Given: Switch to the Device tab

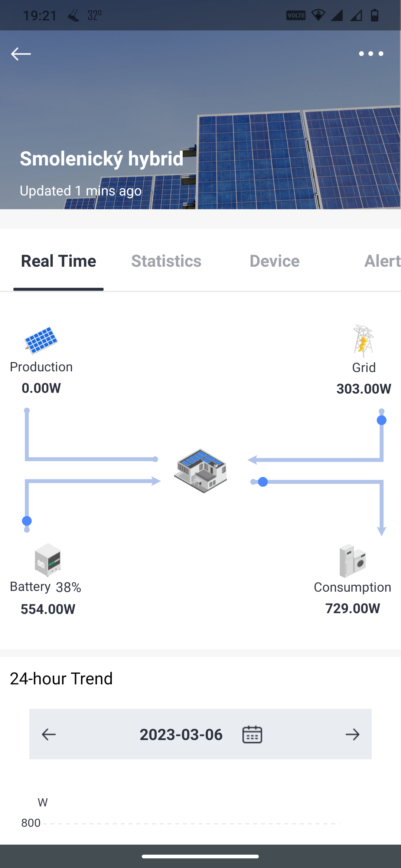Looking at the screenshot, I should 275,261.
